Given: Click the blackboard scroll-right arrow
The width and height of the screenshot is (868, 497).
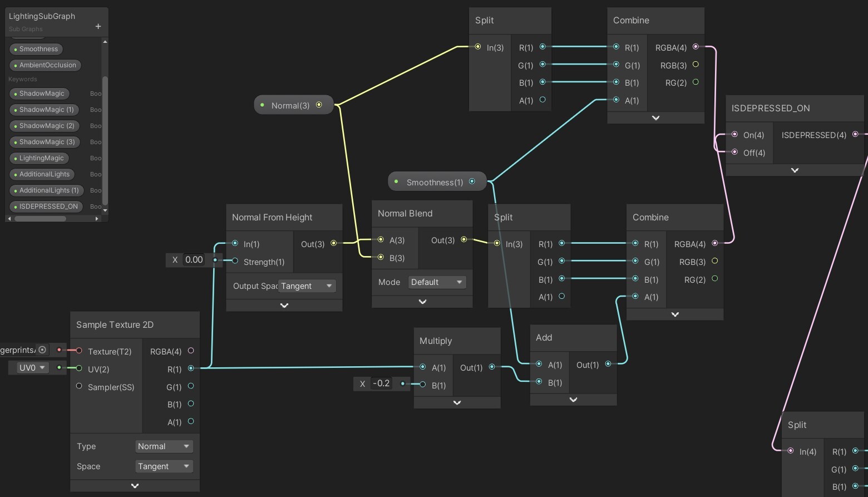Looking at the screenshot, I should click(97, 219).
